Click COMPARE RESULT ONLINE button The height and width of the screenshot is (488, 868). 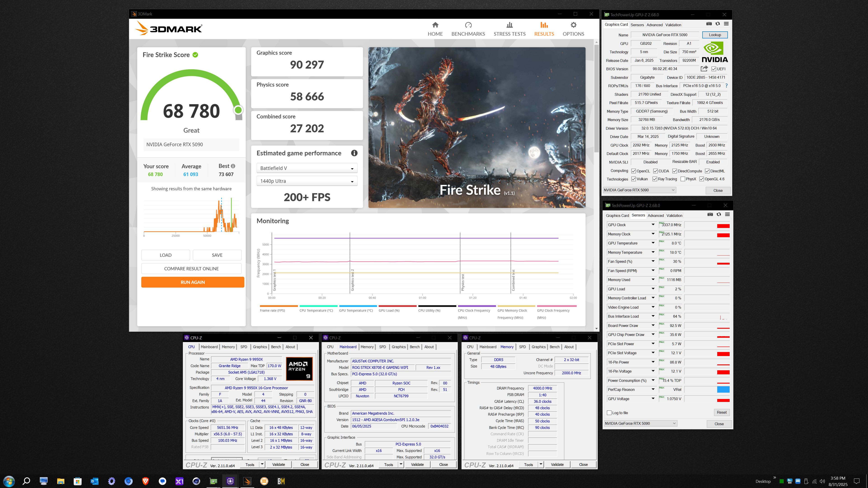(191, 269)
